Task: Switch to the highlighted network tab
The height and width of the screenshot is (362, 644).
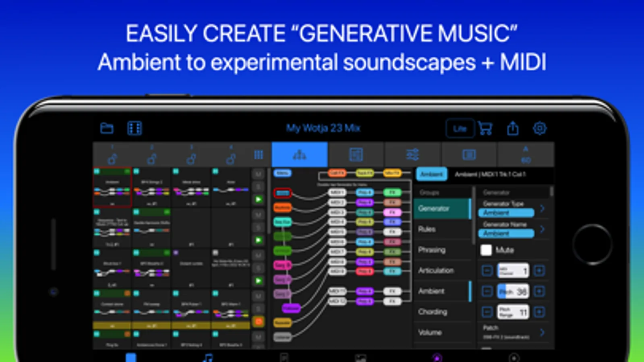Action: pos(300,154)
